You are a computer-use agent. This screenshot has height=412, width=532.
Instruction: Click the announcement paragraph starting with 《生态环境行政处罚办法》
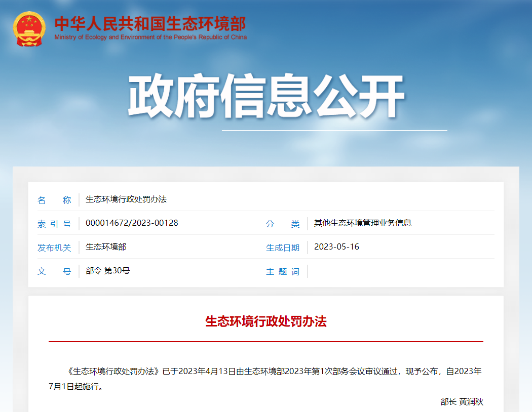[265, 379]
